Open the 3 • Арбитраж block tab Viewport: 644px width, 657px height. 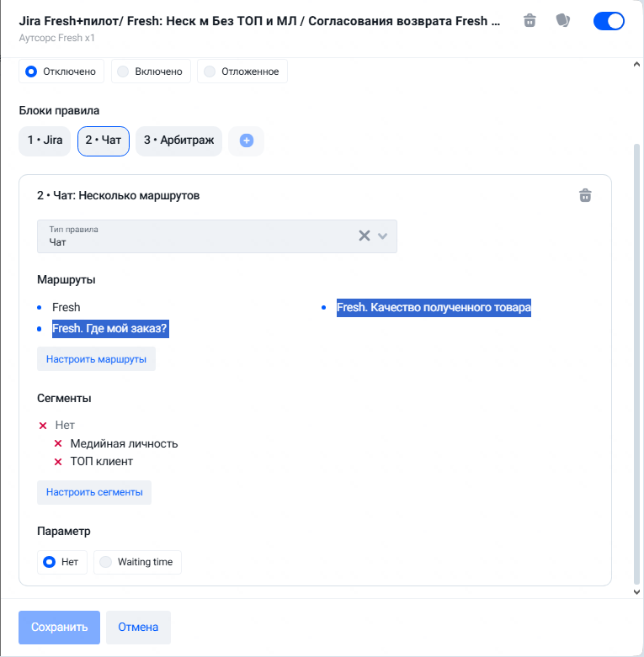(179, 140)
